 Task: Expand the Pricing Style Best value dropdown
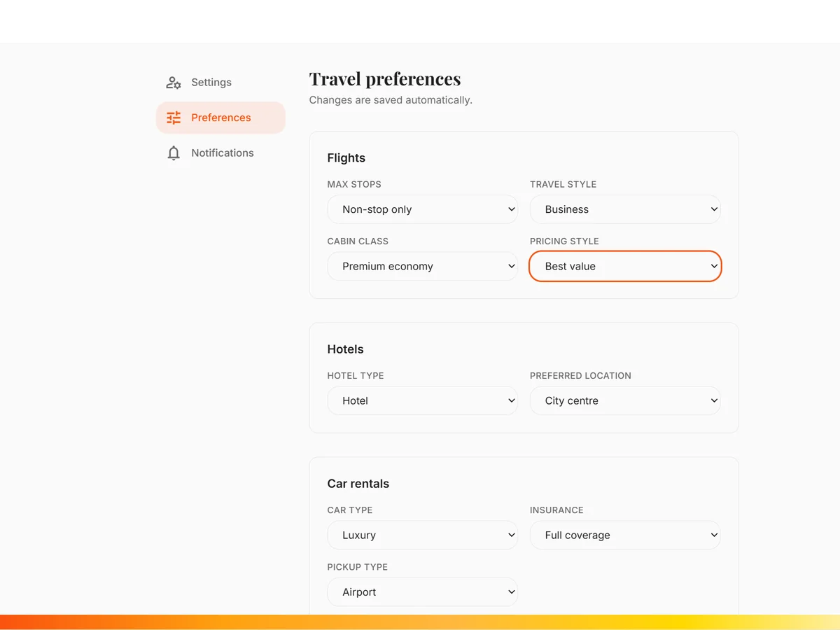[x=625, y=266]
